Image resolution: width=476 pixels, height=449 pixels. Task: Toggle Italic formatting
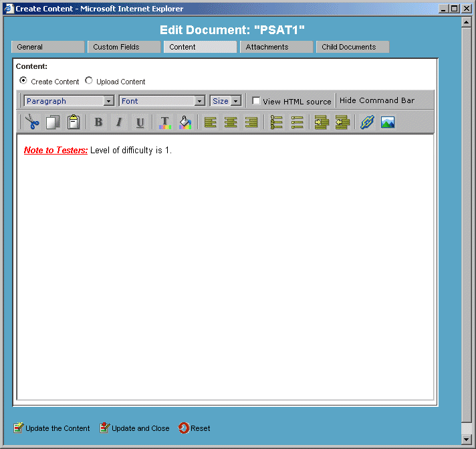point(119,122)
